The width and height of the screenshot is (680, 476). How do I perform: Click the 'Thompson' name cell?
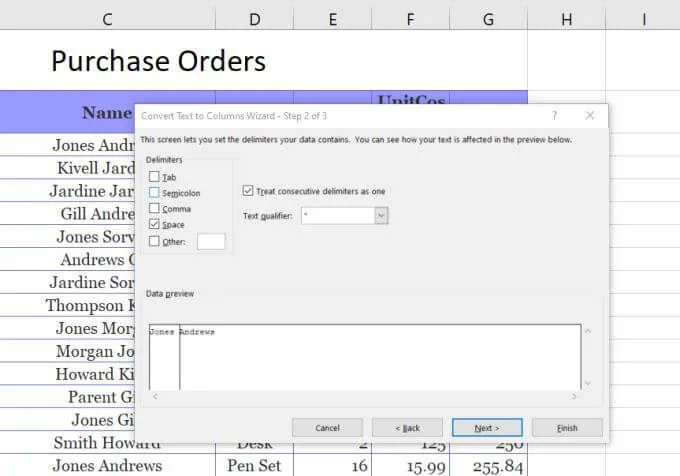(67, 305)
